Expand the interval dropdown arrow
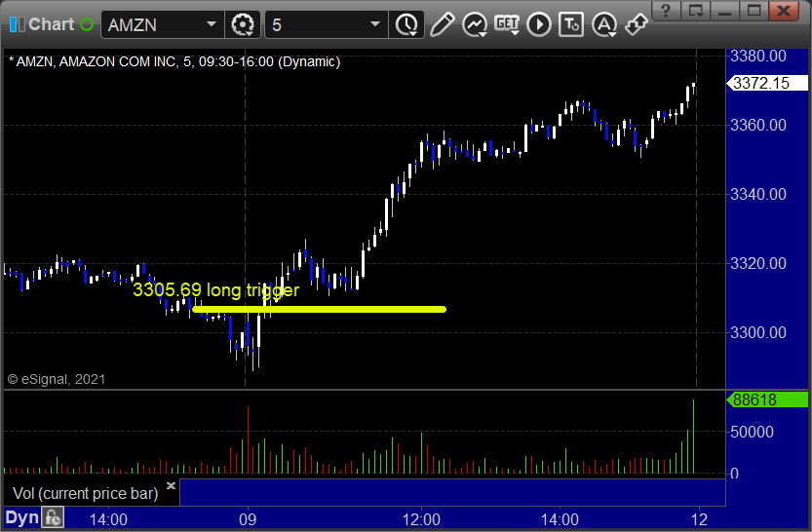 point(375,24)
